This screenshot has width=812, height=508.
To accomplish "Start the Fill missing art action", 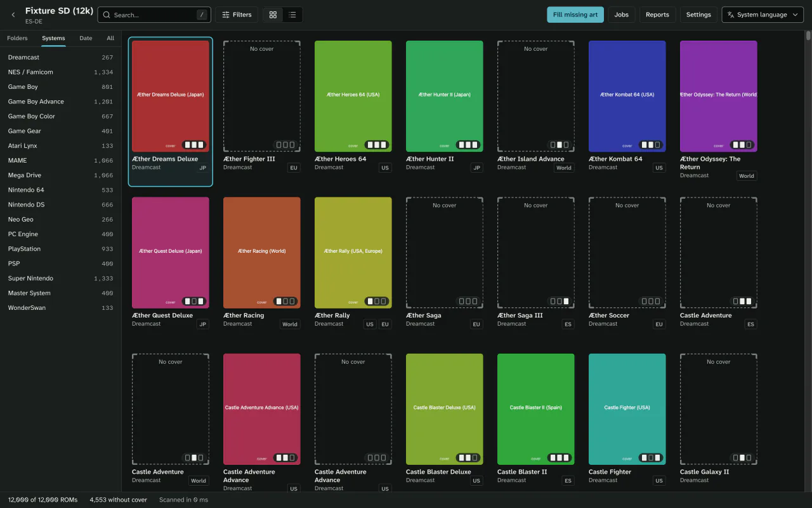I will tap(575, 15).
